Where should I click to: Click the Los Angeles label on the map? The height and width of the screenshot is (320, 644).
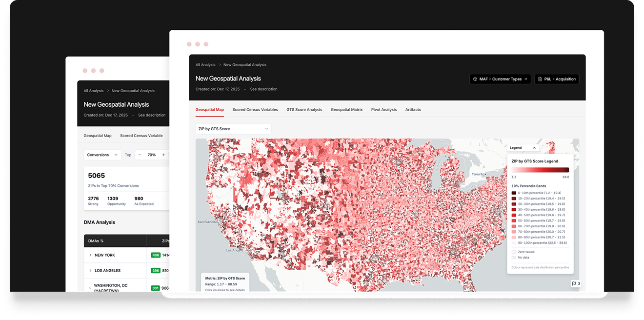[234, 250]
